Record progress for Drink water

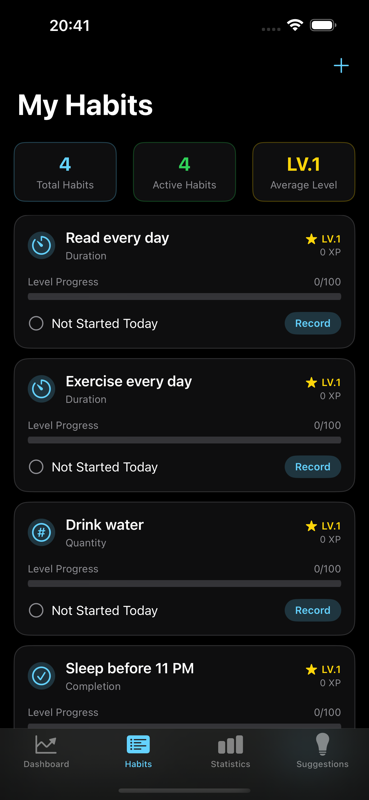pyautogui.click(x=313, y=610)
